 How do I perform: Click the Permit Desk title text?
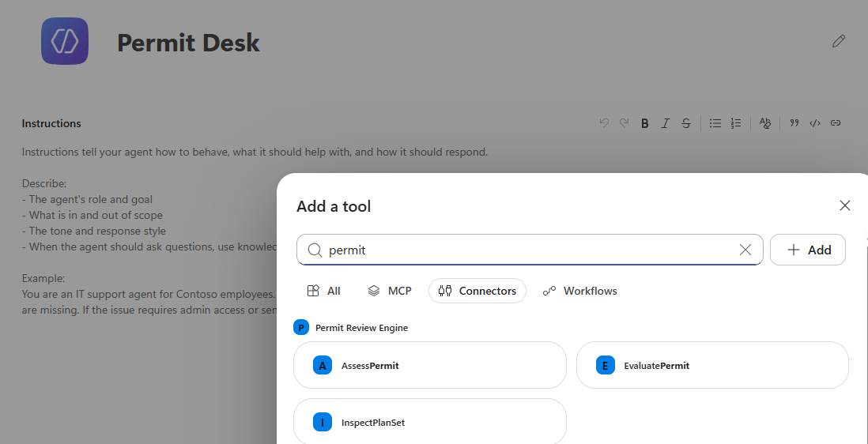[x=188, y=43]
